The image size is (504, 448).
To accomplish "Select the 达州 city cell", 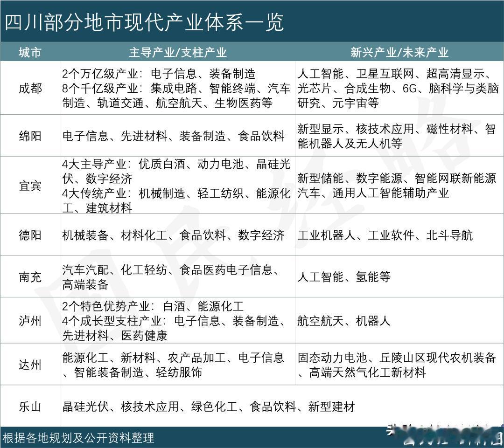I will click(x=30, y=365).
